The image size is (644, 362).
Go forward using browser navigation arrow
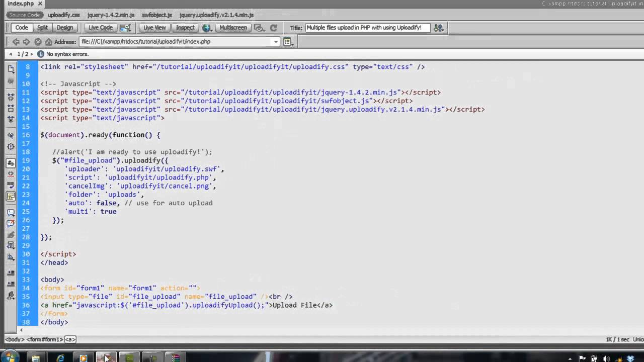coord(27,42)
